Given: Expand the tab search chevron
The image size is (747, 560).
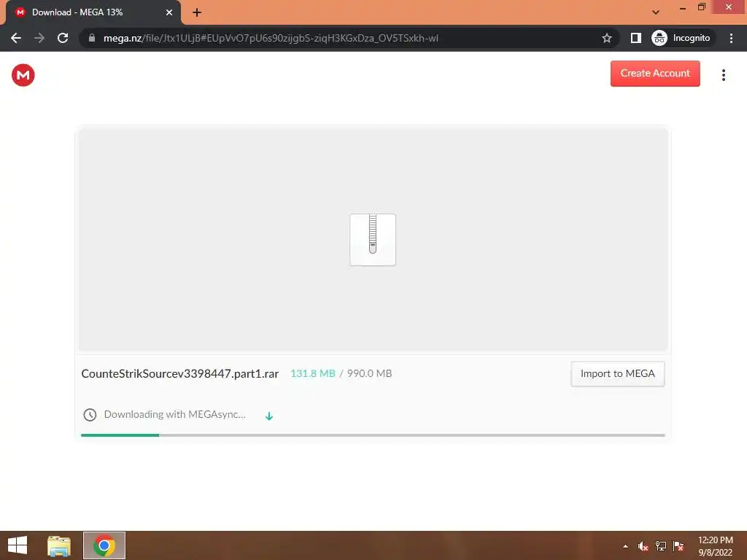Looking at the screenshot, I should click(x=656, y=12).
